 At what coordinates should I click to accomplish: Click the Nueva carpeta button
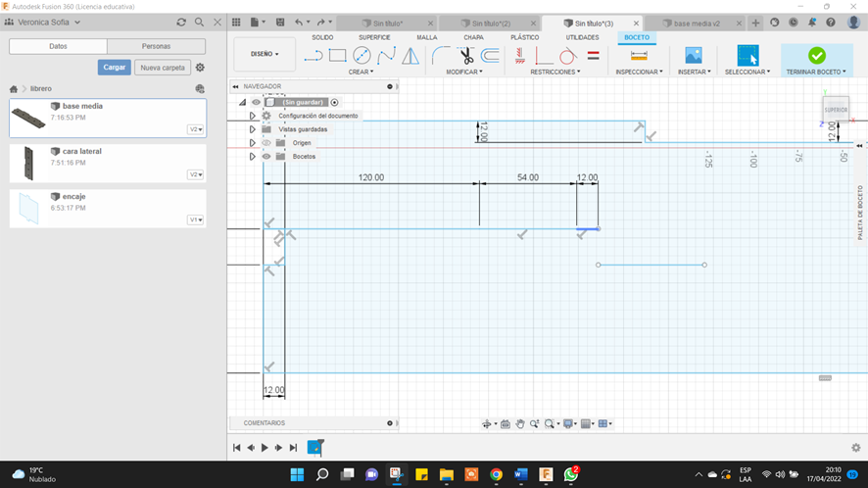[162, 68]
